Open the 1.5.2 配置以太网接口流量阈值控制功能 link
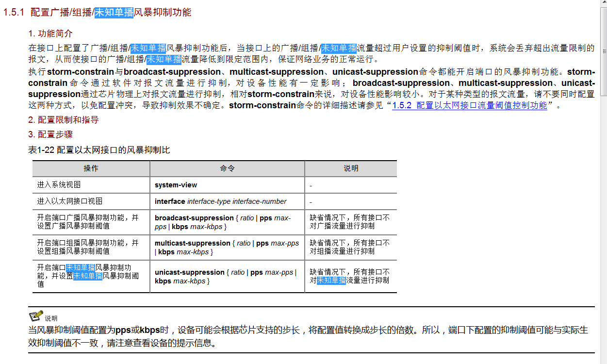Image resolution: width=607 pixels, height=364 pixels. (x=470, y=105)
